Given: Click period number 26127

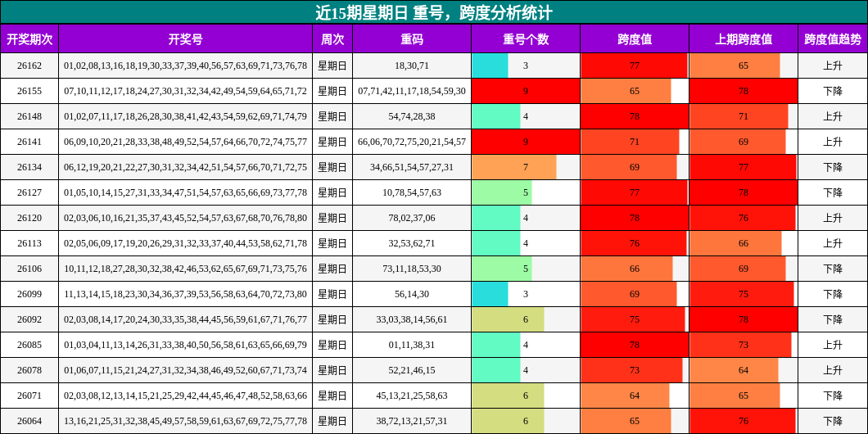Looking at the screenshot, I should [29, 192].
